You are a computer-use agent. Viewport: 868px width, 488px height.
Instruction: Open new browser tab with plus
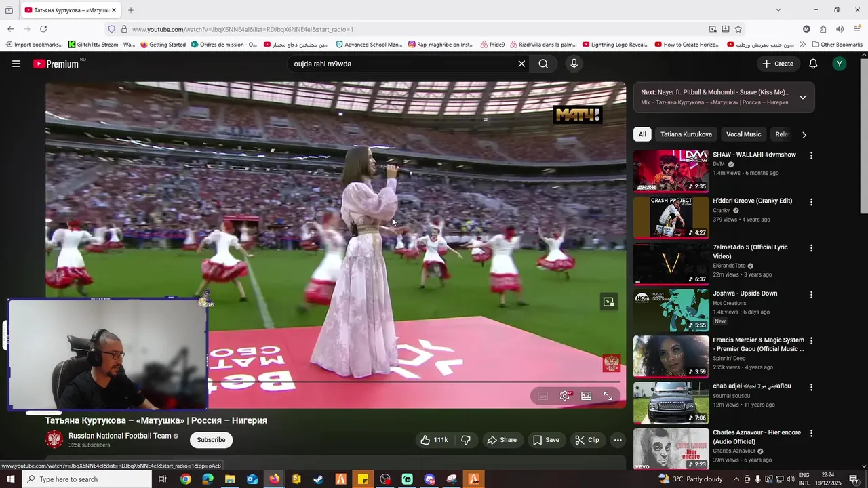131,10
